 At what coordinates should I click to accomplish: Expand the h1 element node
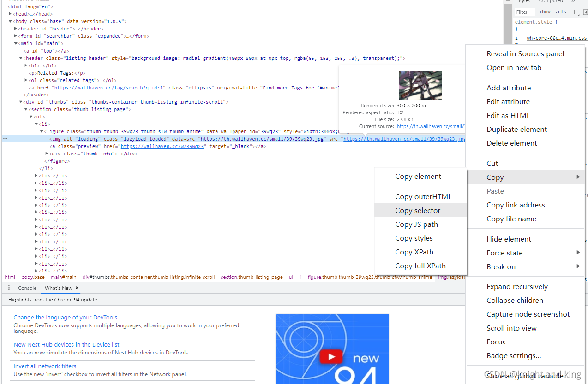tap(26, 65)
